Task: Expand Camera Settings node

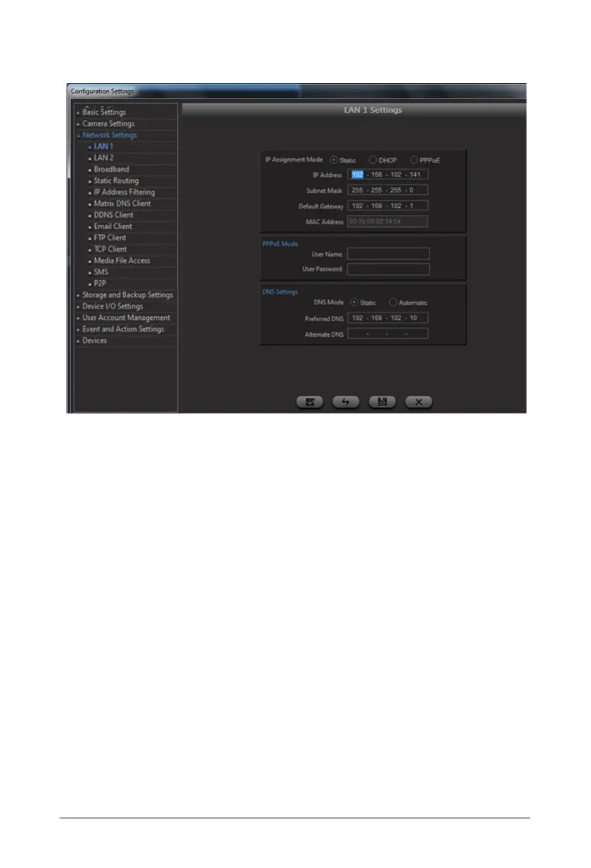Action: 79,124
